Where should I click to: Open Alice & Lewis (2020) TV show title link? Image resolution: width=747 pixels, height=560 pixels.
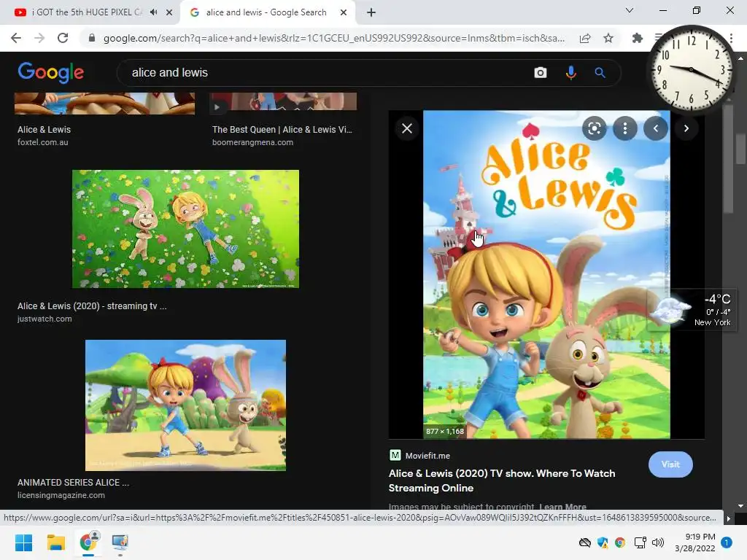[x=502, y=481]
